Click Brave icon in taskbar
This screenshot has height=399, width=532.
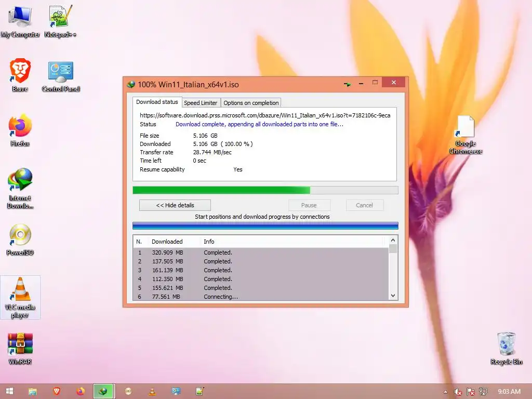point(57,391)
